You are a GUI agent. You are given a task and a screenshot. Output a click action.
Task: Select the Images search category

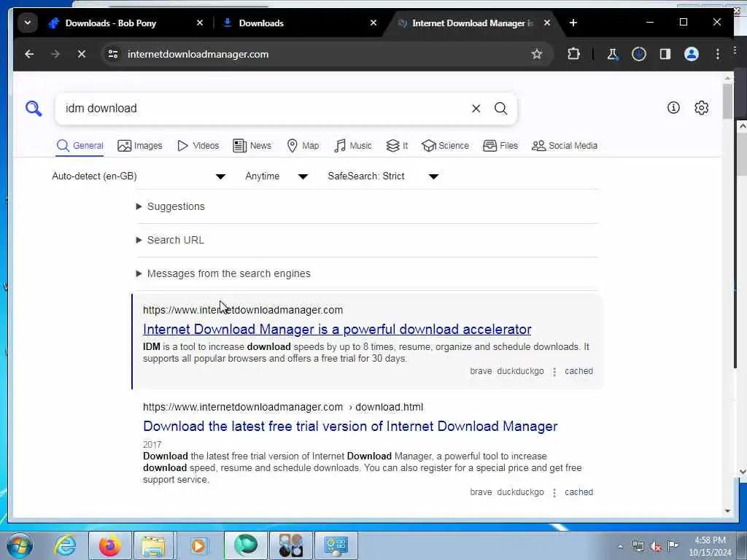pos(139,146)
